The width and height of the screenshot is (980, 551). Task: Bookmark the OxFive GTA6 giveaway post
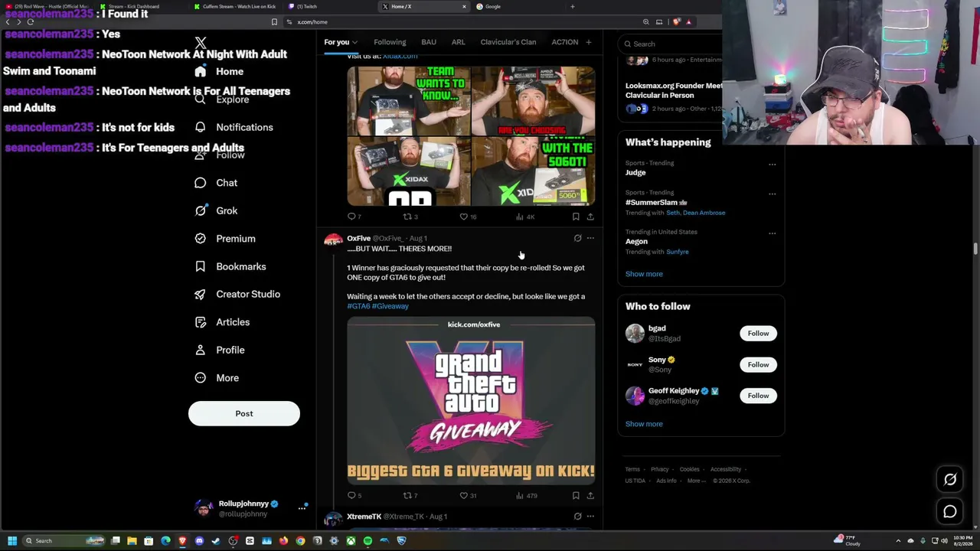pyautogui.click(x=576, y=495)
